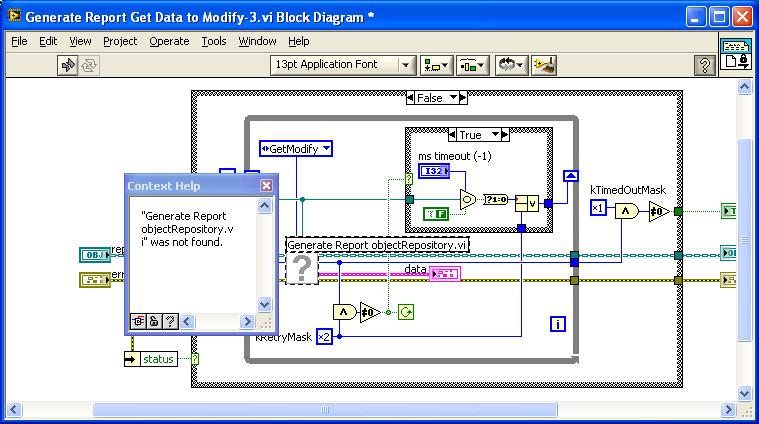Select the OBJ control terminal on the left
Image resolution: width=759 pixels, height=424 pixels.
coord(95,255)
